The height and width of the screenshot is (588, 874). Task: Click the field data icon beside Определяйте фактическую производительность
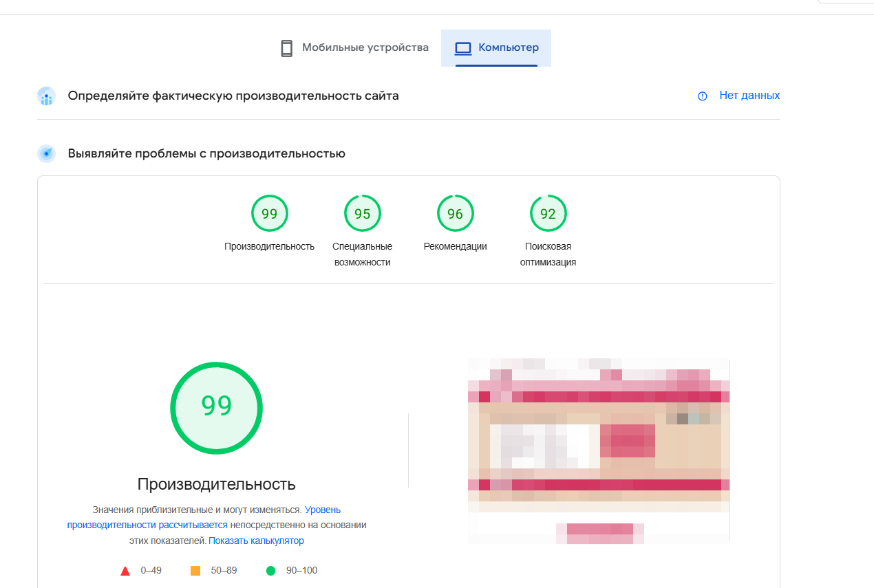click(46, 96)
